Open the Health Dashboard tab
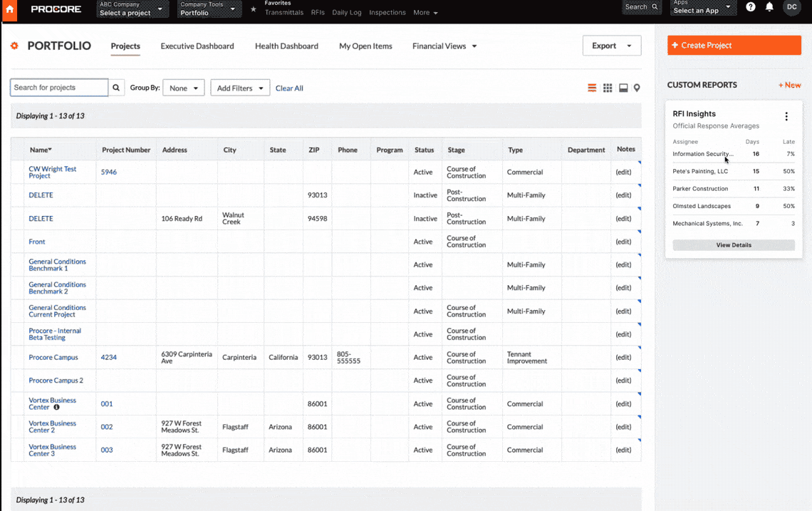812x511 pixels. tap(286, 46)
